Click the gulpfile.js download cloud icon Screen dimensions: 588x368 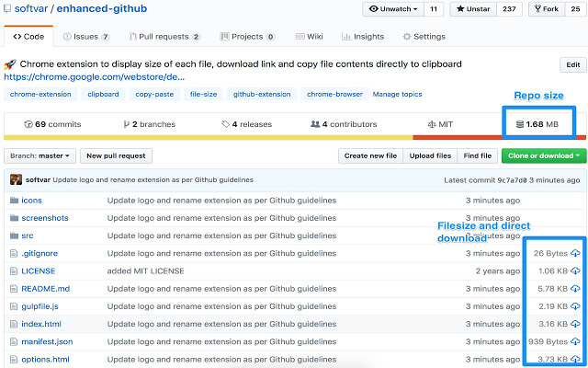(x=575, y=306)
